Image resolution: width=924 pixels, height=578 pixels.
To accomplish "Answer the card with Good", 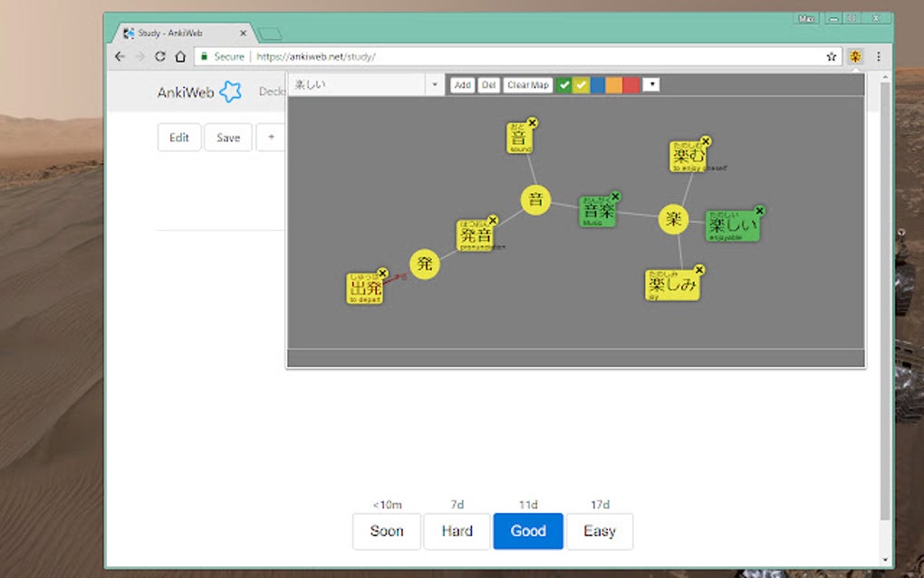I will [x=528, y=531].
